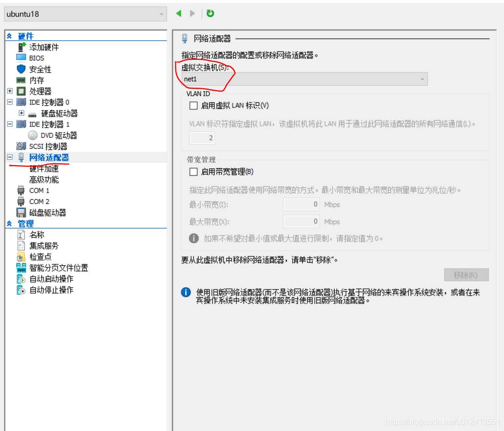Click the 集成服务 icon

pos(21,246)
